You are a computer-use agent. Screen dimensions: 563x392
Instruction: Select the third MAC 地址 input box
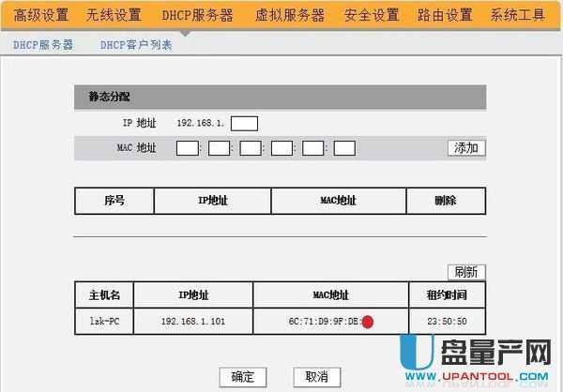pyautogui.click(x=251, y=148)
